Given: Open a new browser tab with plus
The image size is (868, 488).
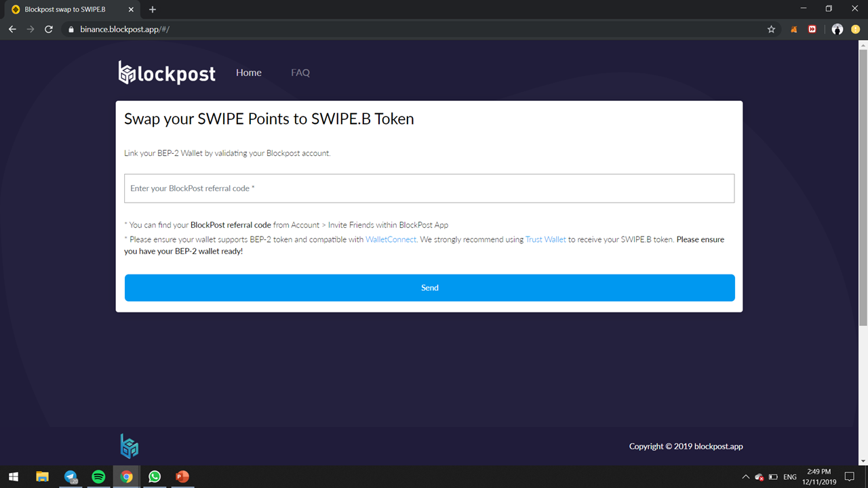Looking at the screenshot, I should click(153, 9).
